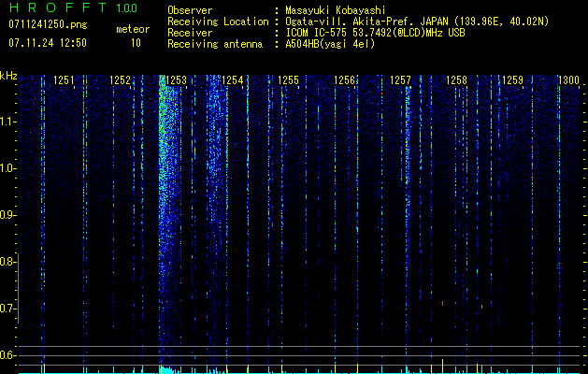Image resolution: width=588 pixels, height=374 pixels.
Task: Click the 0.8 kHz axis label
Action: (7, 262)
